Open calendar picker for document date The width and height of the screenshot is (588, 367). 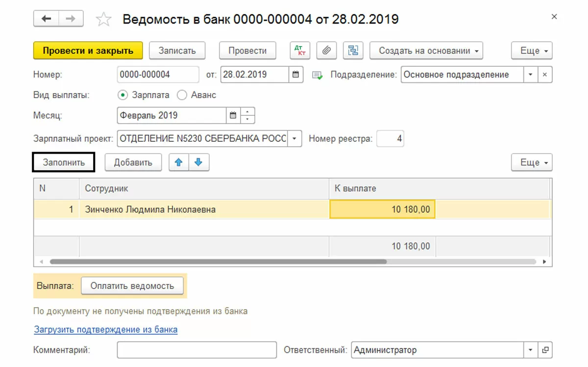pyautogui.click(x=295, y=75)
